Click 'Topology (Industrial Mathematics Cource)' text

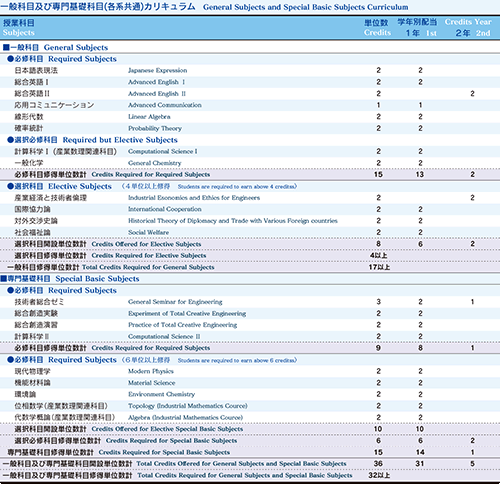[188, 406]
